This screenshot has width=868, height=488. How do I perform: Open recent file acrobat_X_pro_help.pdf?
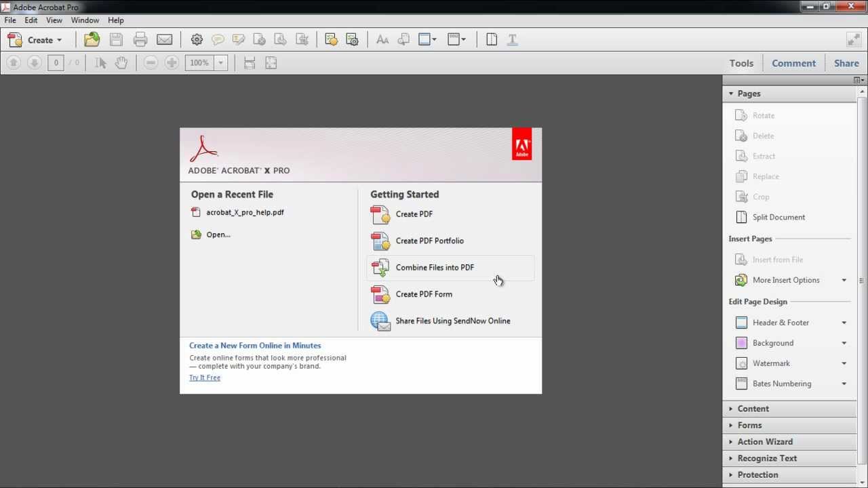coord(237,212)
